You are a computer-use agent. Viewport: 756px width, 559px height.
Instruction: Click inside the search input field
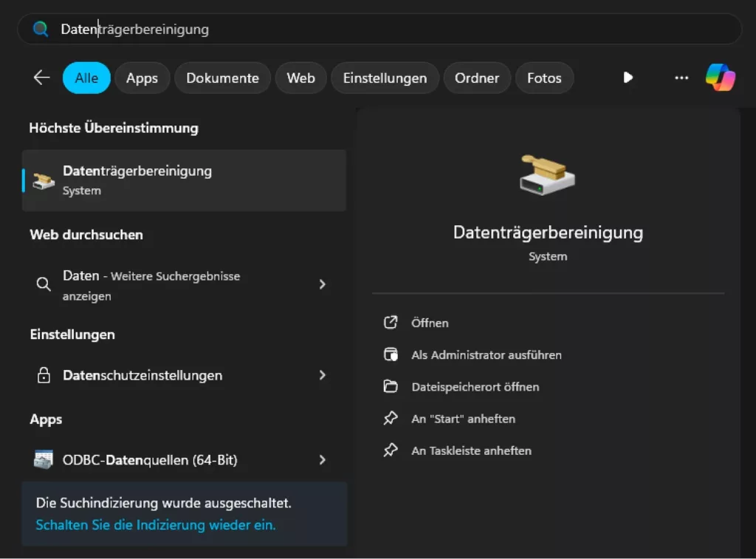click(x=221, y=30)
